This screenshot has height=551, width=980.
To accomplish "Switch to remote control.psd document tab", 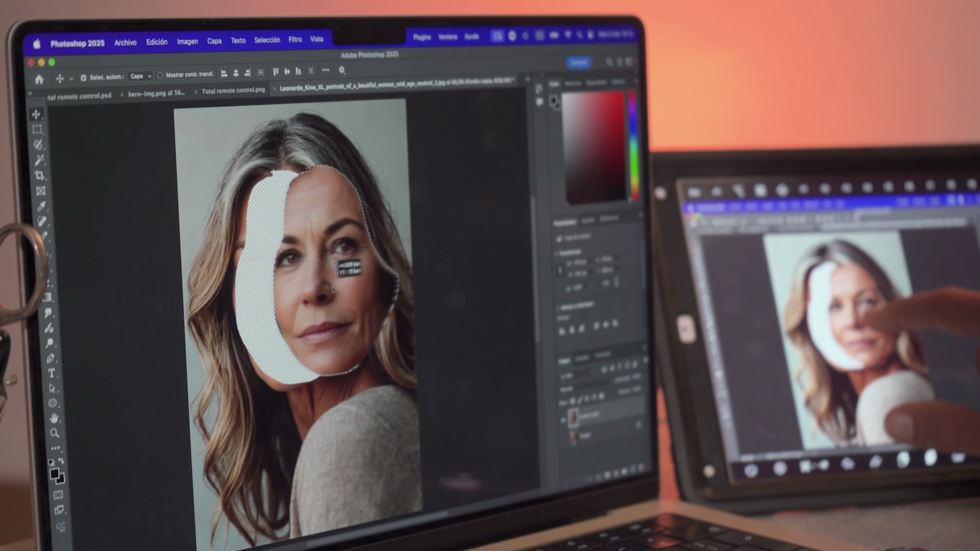I will tap(79, 96).
